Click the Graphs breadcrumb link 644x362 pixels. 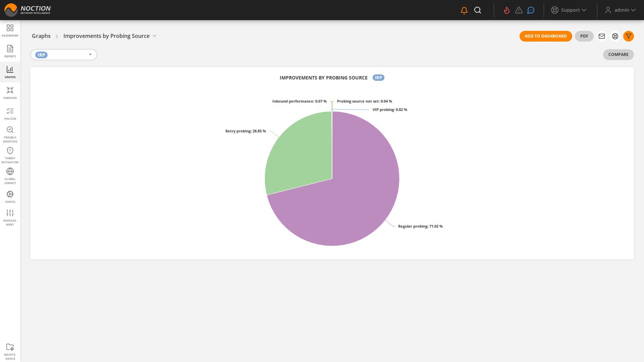(x=41, y=36)
